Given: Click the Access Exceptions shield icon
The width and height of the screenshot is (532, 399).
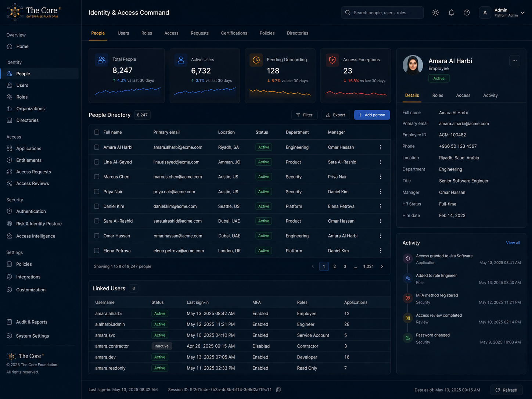Looking at the screenshot, I should point(332,60).
